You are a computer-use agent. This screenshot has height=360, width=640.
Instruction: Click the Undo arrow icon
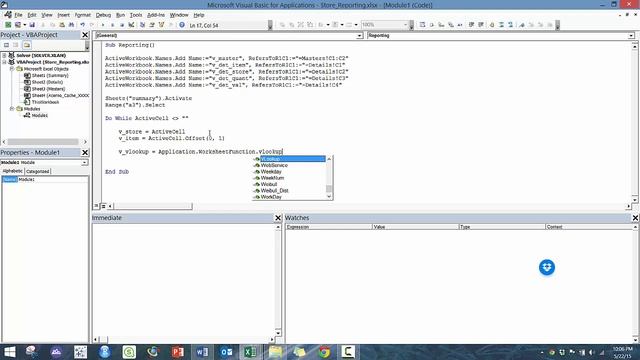[x=82, y=25]
